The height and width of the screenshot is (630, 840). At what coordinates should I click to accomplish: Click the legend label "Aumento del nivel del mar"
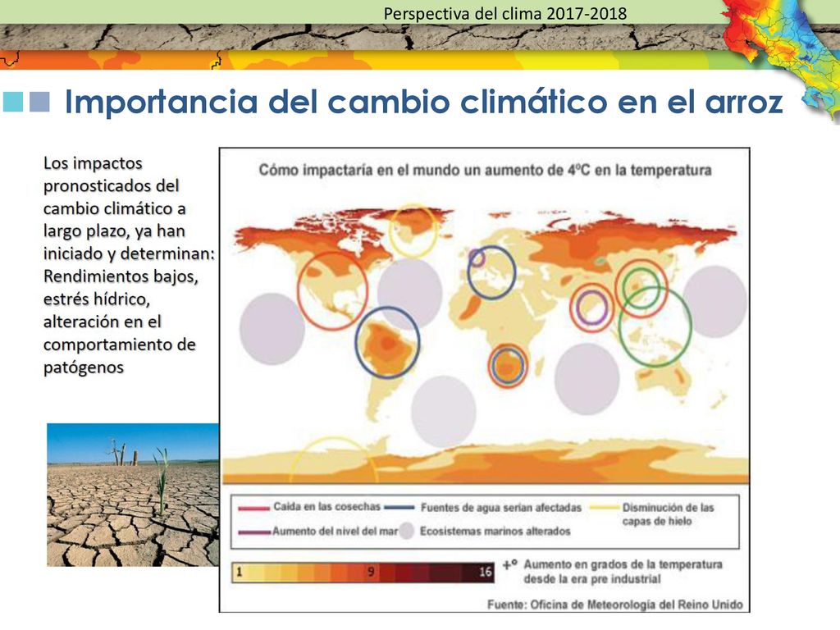point(336,532)
